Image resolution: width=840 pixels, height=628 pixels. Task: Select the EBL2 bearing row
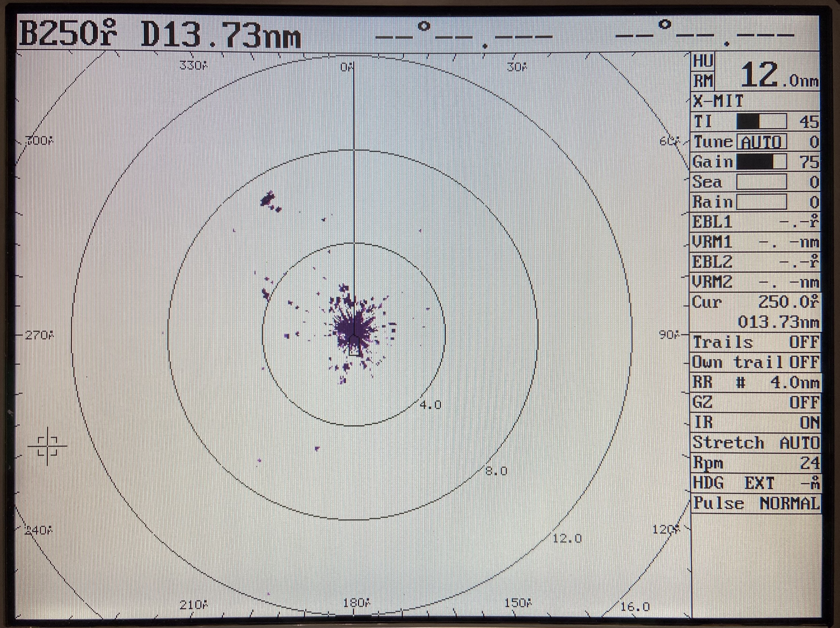755,262
